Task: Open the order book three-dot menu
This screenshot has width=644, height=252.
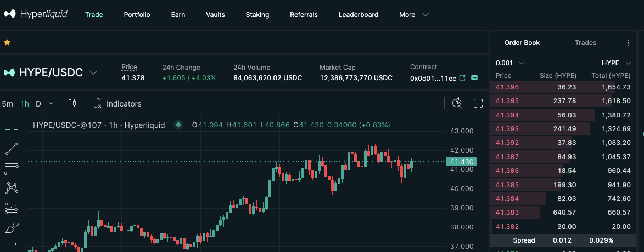Action: (x=628, y=43)
